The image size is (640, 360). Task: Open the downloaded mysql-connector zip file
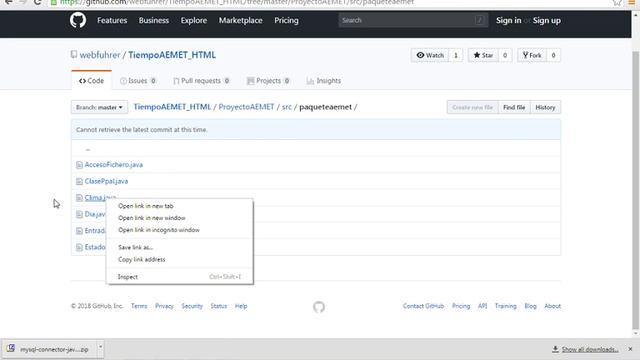49,349
